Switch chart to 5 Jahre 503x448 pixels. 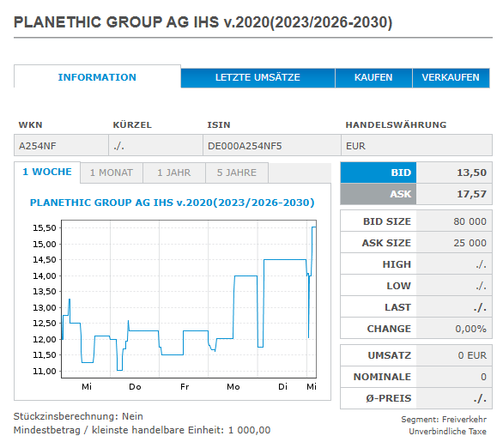237,173
